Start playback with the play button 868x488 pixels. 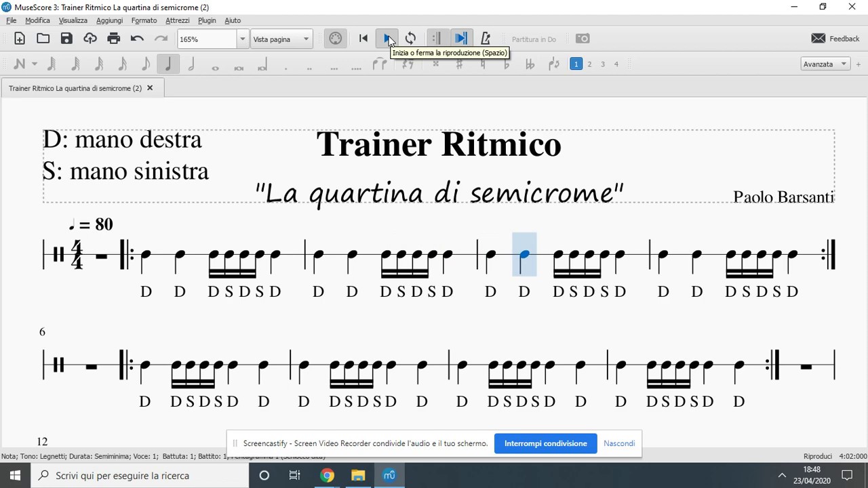pyautogui.click(x=387, y=39)
